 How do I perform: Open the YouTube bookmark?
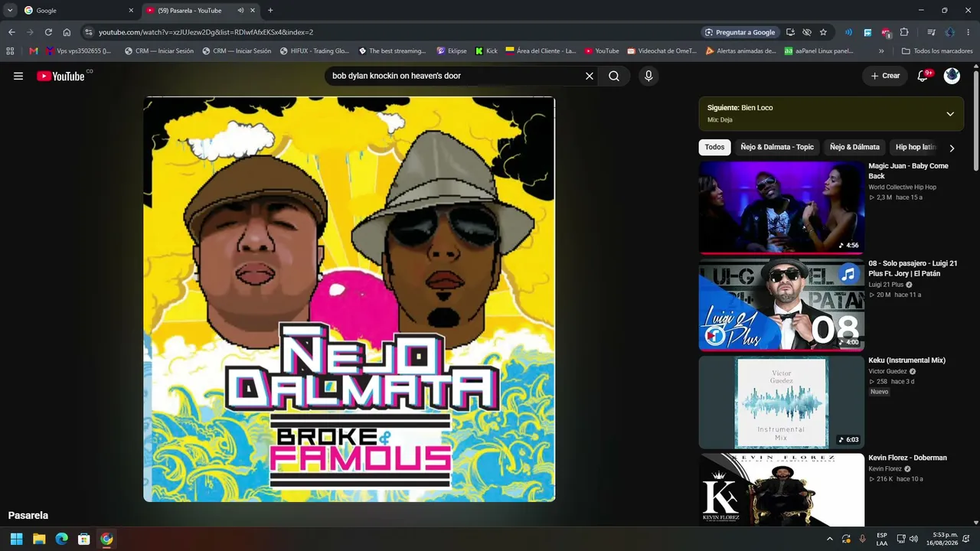point(602,51)
